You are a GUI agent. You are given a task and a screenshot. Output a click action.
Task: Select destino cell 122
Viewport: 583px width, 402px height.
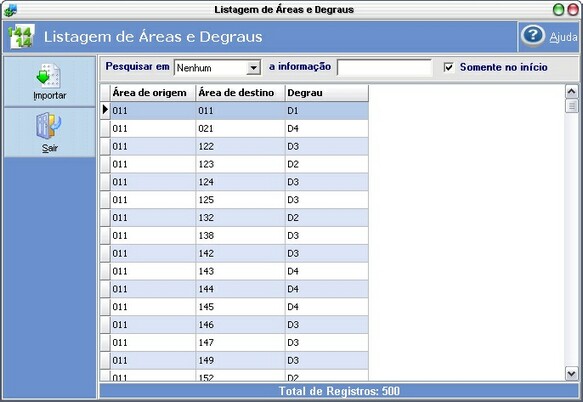point(240,146)
